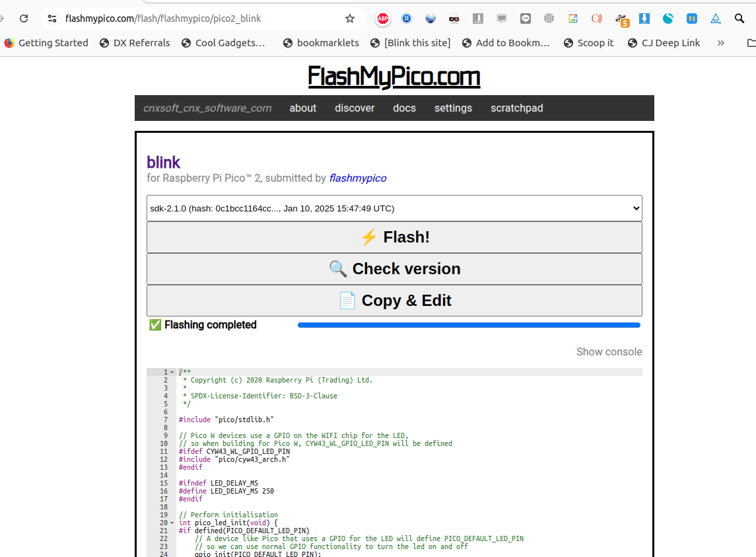
Task: Bookmark this page with the star icon
Action: 350,19
